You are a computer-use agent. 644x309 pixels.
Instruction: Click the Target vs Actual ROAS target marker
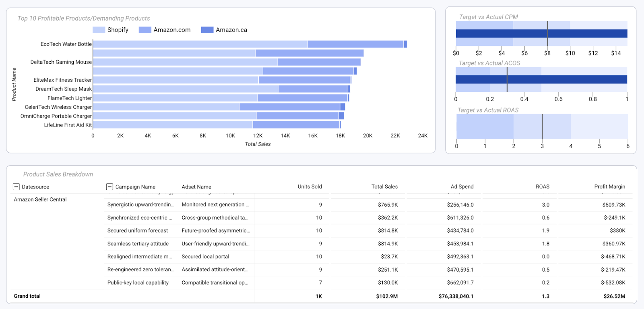[x=542, y=127]
